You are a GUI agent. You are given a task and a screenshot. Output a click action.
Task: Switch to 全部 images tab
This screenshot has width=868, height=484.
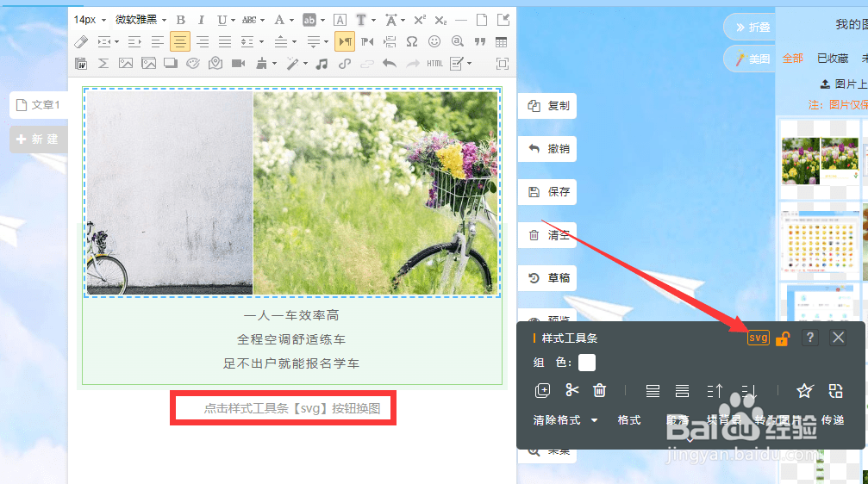click(792, 58)
